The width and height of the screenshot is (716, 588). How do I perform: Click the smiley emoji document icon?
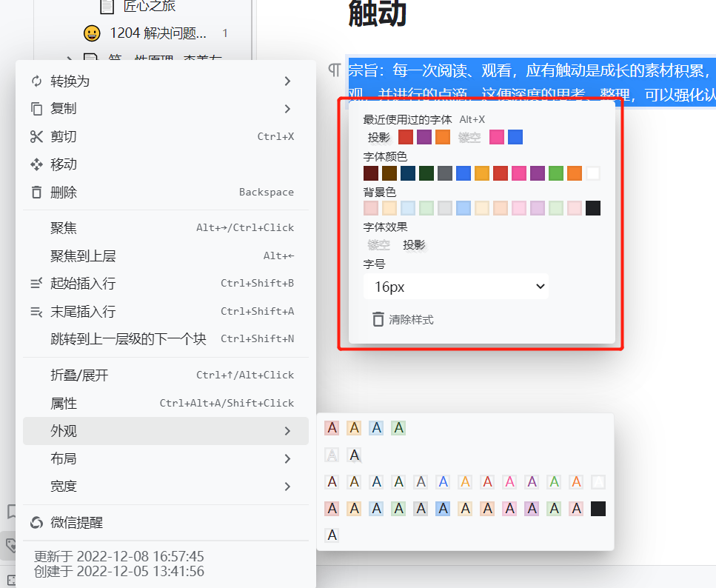pyautogui.click(x=92, y=33)
